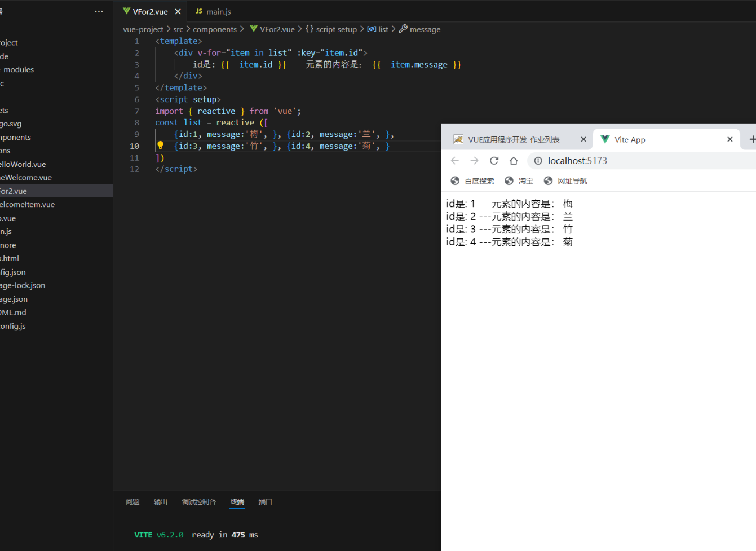This screenshot has height=551, width=756.
Task: Select message property in the breadcrumb
Action: click(425, 29)
